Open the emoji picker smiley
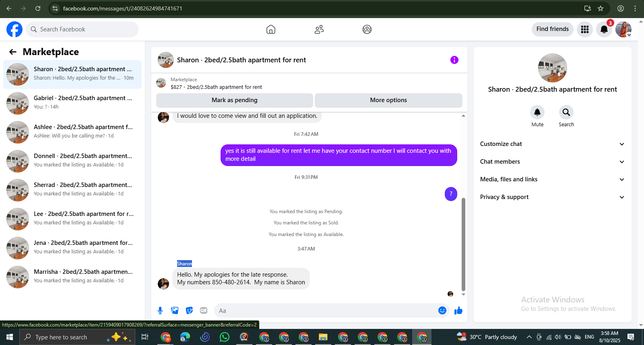This screenshot has width=644, height=345. (x=442, y=310)
